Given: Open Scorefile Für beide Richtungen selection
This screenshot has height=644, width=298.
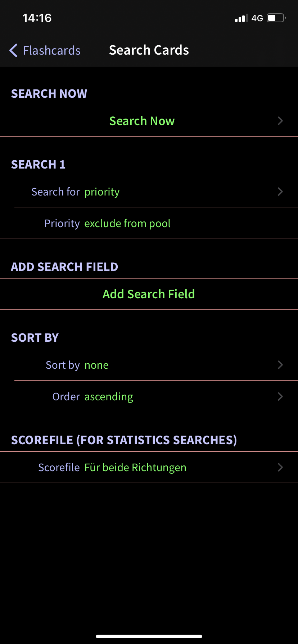Looking at the screenshot, I should [149, 467].
